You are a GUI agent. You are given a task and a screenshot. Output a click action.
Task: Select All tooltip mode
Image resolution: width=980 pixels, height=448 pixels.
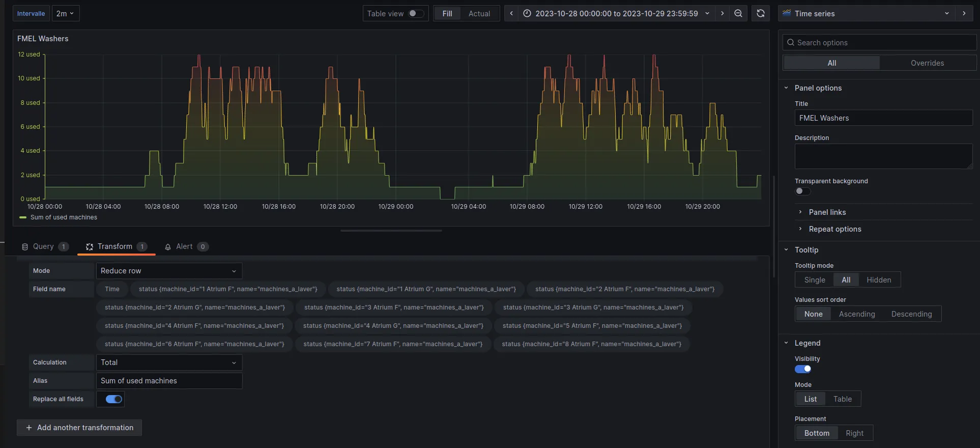[x=846, y=280]
